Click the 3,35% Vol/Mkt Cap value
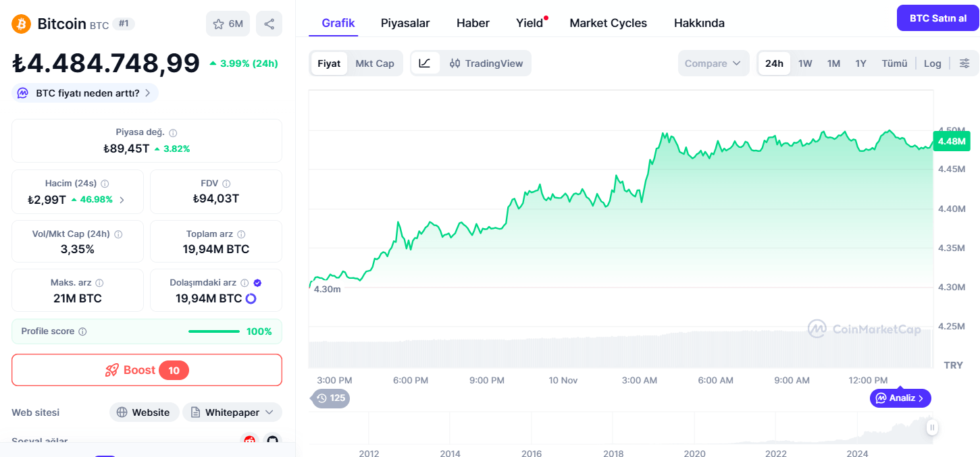 click(x=78, y=249)
